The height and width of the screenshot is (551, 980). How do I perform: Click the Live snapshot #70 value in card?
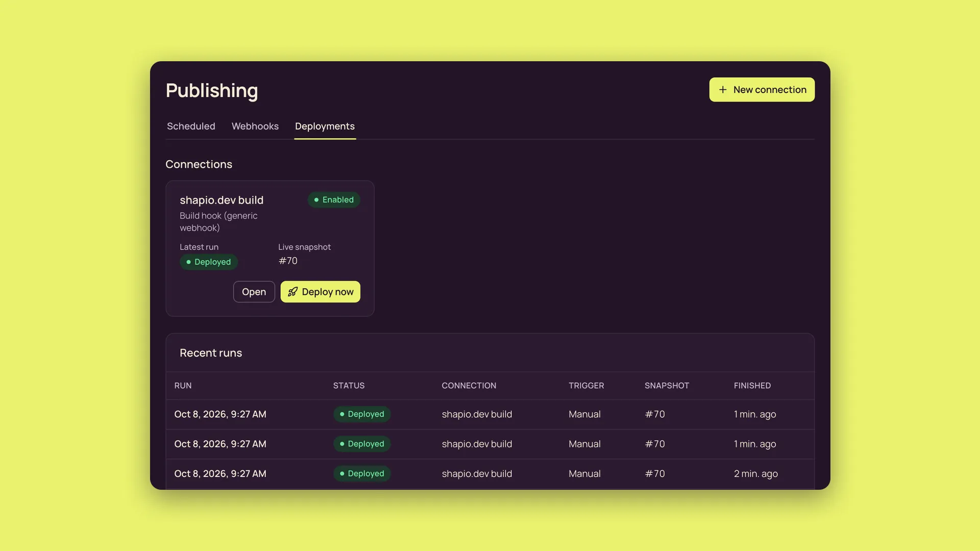point(288,261)
